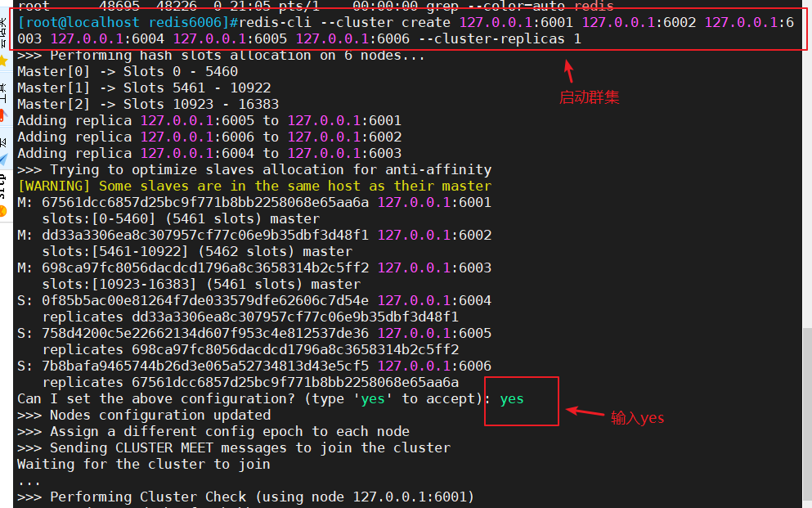The height and width of the screenshot is (508, 812).
Task: Click '>>> Sending CLUSTER MEET messages' line
Action: [234, 448]
